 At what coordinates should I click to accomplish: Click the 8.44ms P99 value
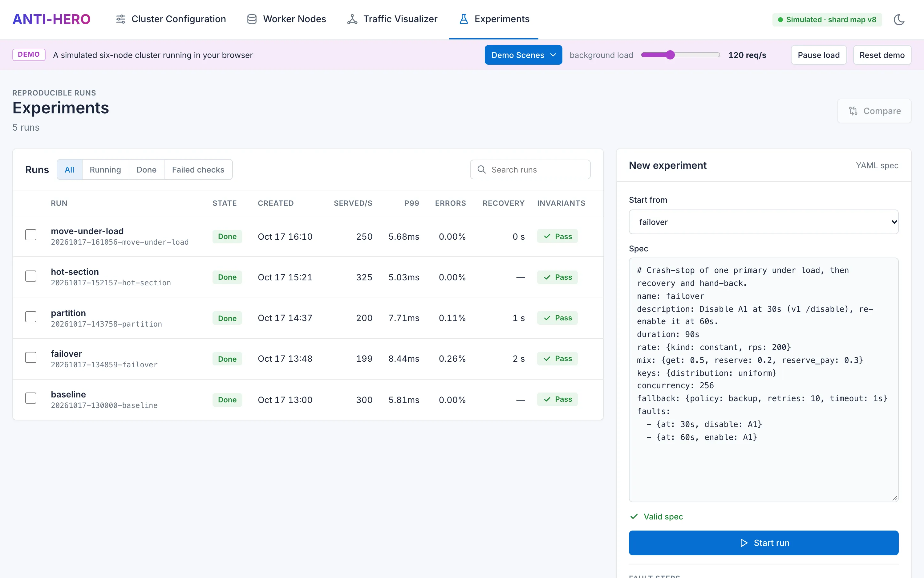click(x=404, y=359)
